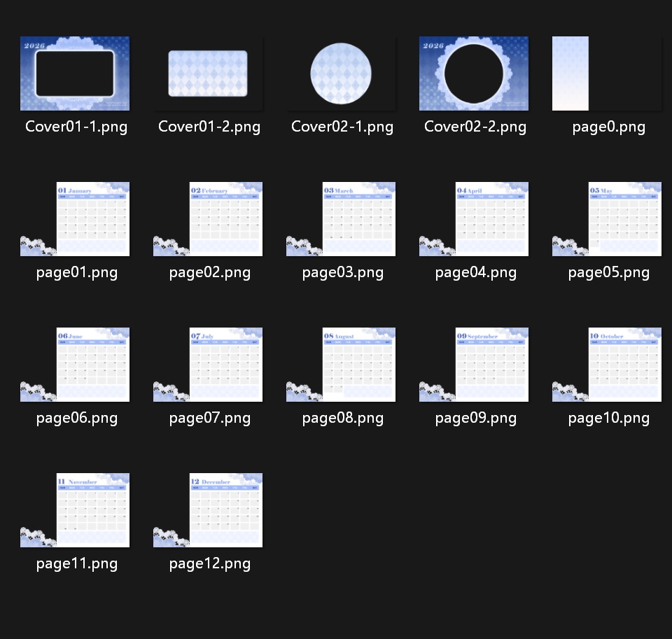Image resolution: width=672 pixels, height=639 pixels.
Task: Click the file name text page12.png
Action: pyautogui.click(x=209, y=564)
